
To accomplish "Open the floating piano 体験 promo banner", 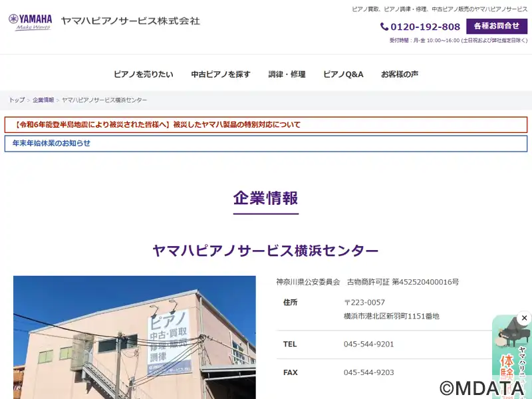I will [x=512, y=358].
